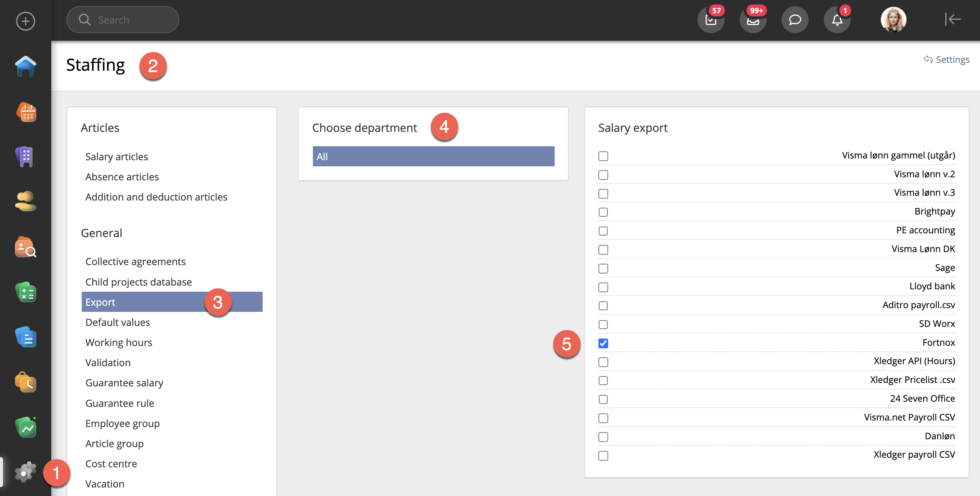Image resolution: width=980 pixels, height=496 pixels.
Task: Open Guarantee salary menu item
Action: coord(124,383)
